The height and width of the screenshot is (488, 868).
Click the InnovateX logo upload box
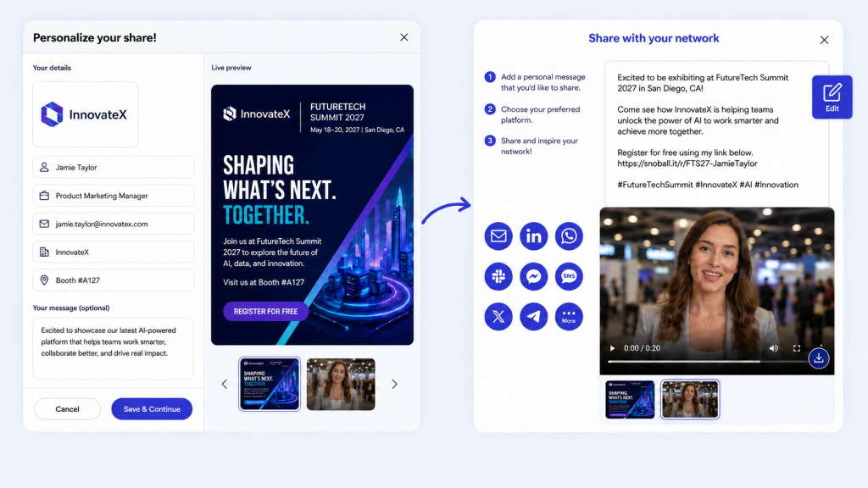(86, 114)
